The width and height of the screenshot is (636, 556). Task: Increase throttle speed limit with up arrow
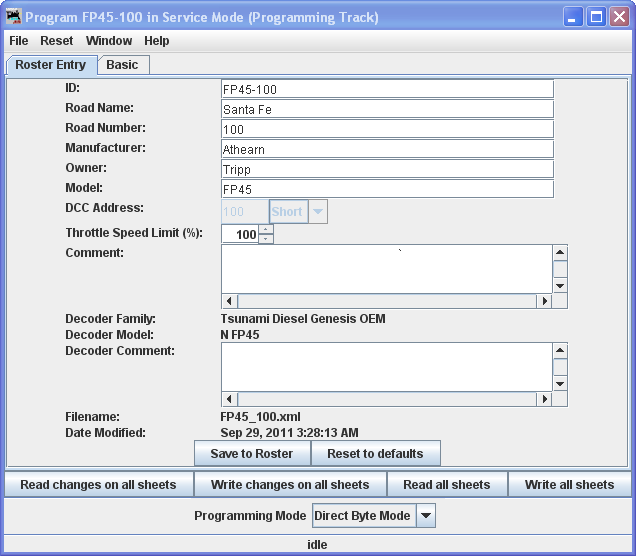266,229
